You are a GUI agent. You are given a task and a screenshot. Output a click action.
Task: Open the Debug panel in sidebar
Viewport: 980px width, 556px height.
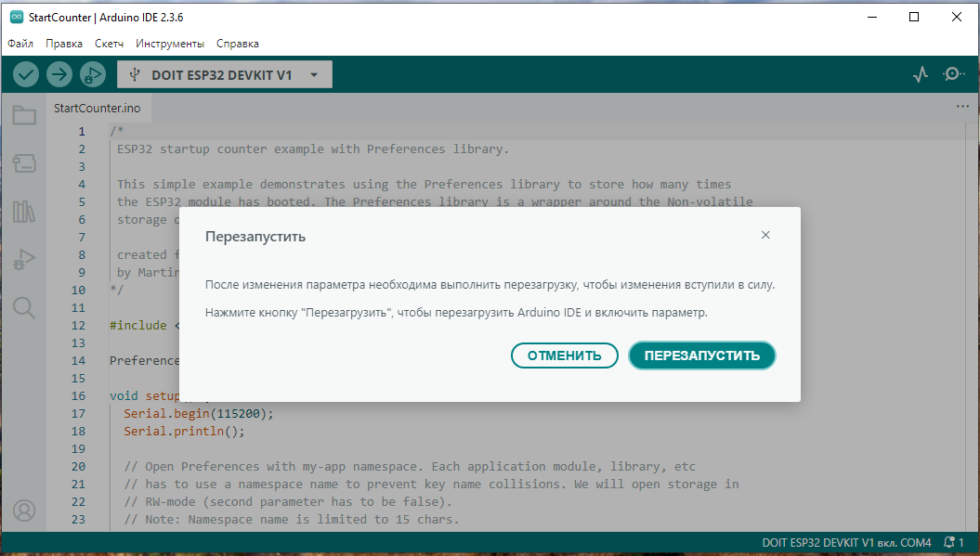point(24,260)
